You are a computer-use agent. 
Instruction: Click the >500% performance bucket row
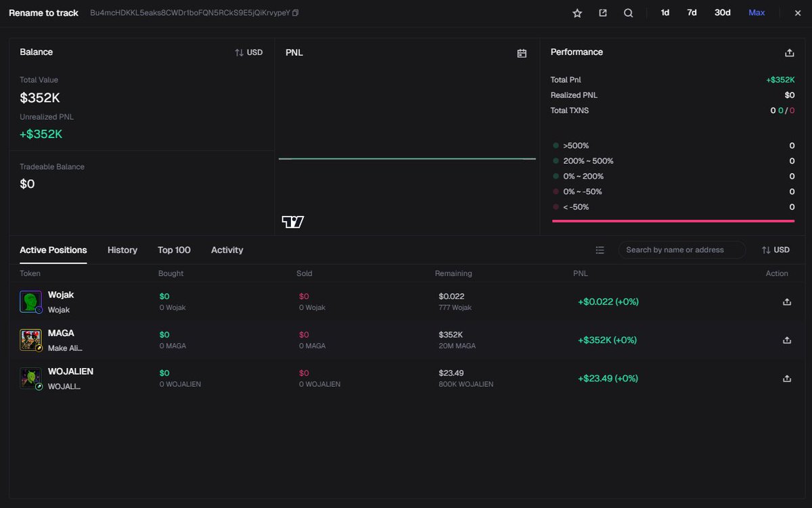click(x=673, y=145)
